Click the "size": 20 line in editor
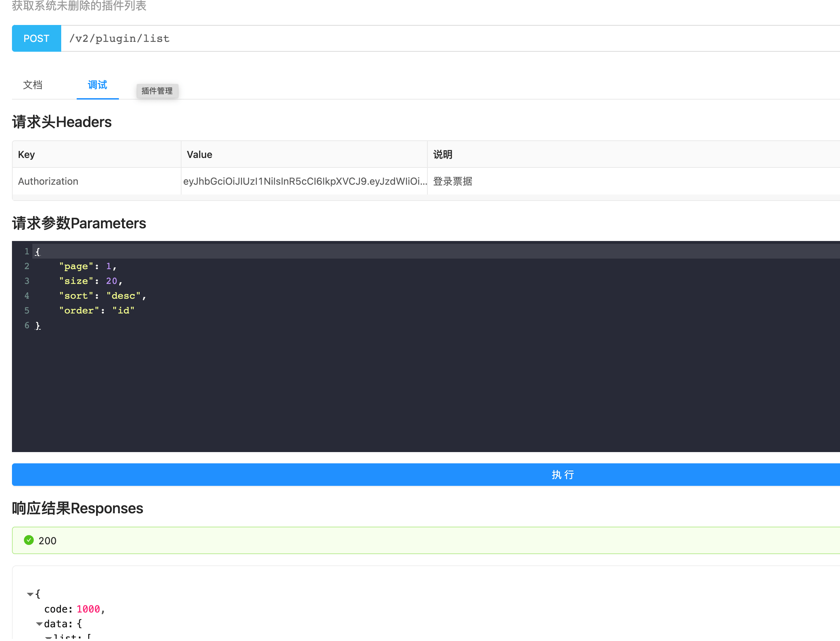Screen dimensions: 840x641 (91, 281)
